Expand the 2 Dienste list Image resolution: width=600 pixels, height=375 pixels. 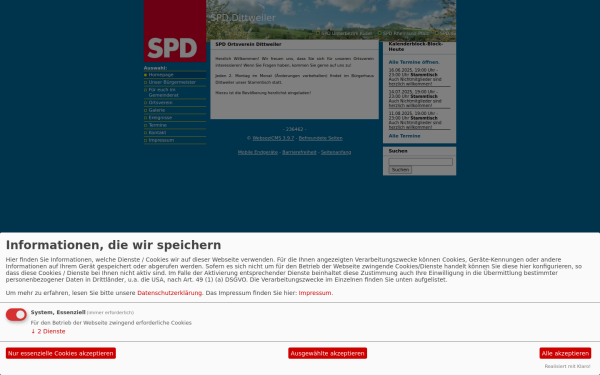pos(48,331)
